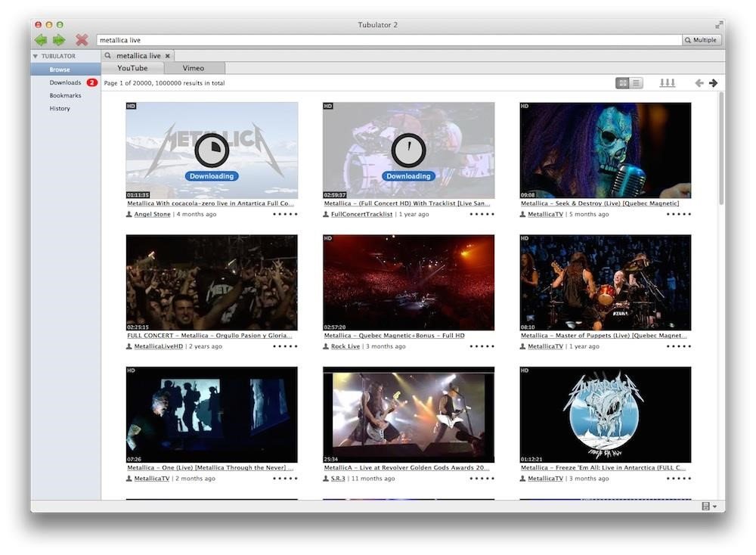
Task: Click title link One (Live) Through the Never
Action: [210, 468]
